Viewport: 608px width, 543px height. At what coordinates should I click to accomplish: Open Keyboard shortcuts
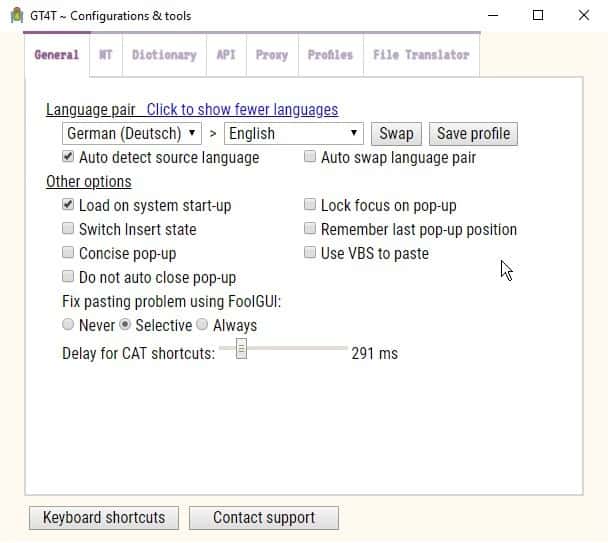tap(104, 517)
